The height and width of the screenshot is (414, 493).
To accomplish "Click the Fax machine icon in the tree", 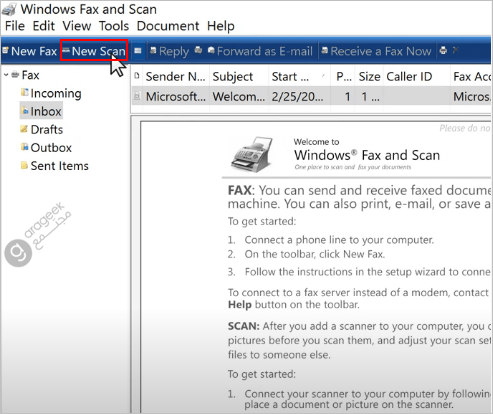I will pos(15,74).
